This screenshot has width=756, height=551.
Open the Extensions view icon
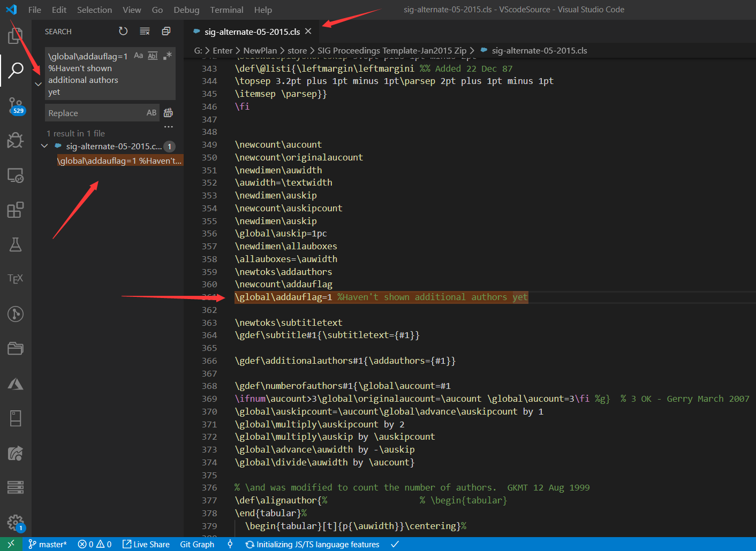pos(16,210)
